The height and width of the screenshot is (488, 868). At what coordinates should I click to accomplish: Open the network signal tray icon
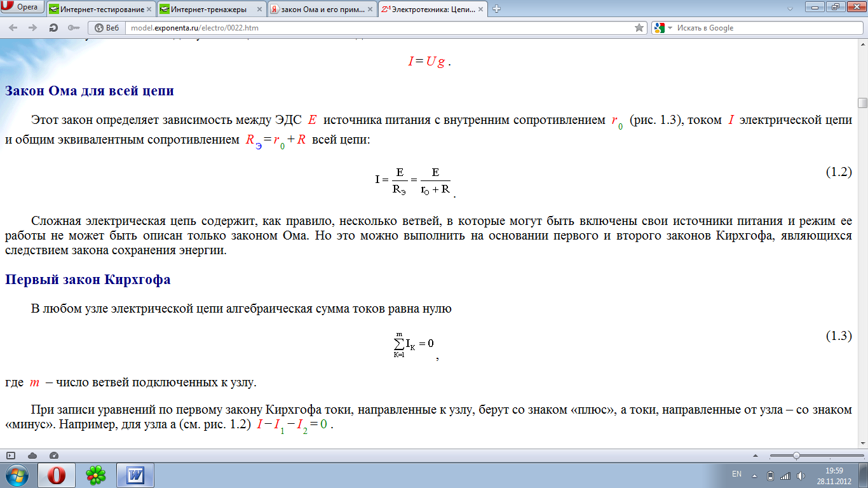[785, 475]
